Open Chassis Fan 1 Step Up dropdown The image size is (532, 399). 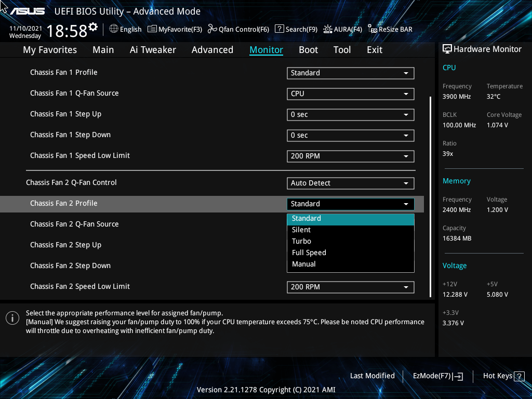click(x=351, y=115)
